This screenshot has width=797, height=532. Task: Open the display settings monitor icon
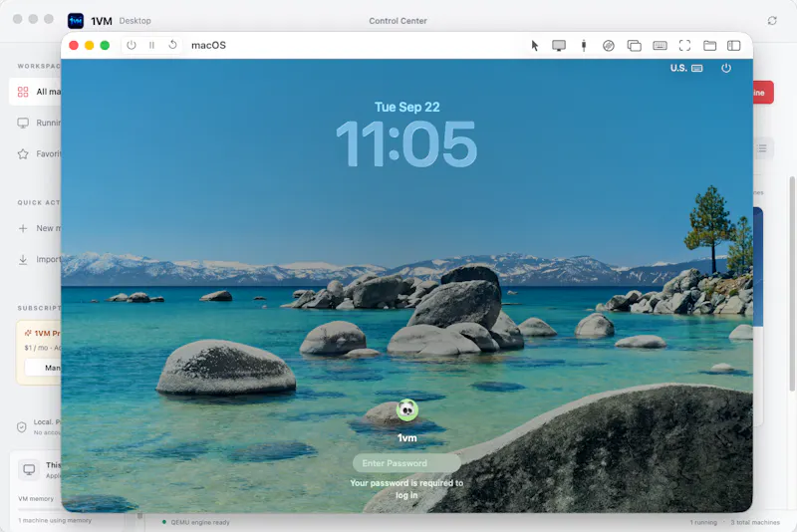coord(559,46)
